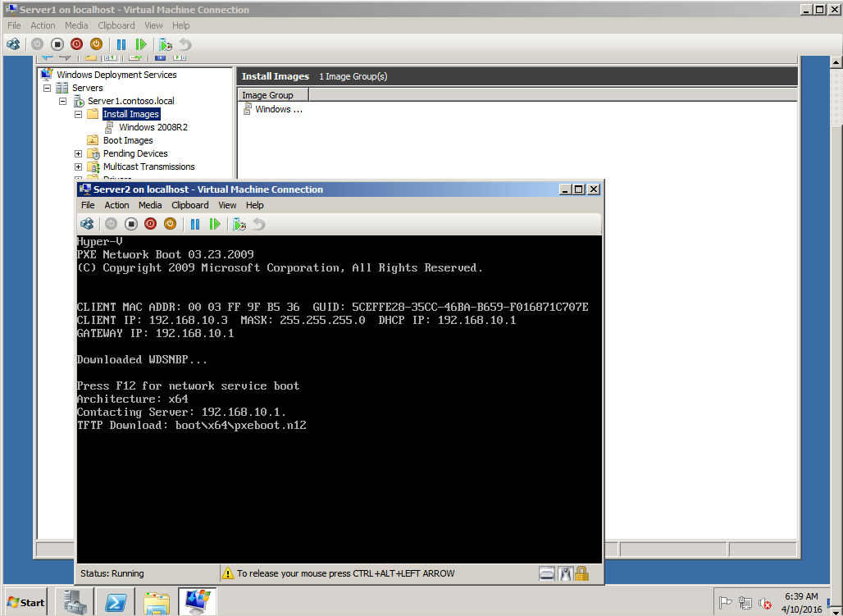The width and height of the screenshot is (843, 616).
Task: Select Multicast Transmissions in the tree
Action: point(149,167)
